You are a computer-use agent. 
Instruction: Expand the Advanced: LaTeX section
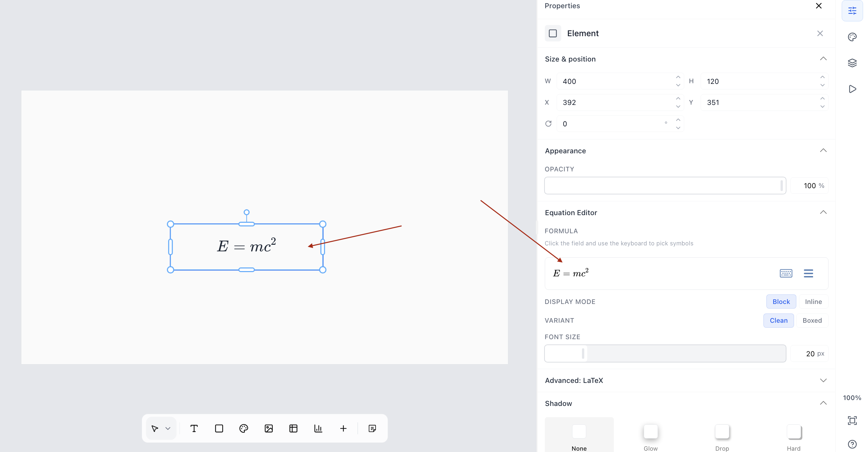click(x=823, y=380)
